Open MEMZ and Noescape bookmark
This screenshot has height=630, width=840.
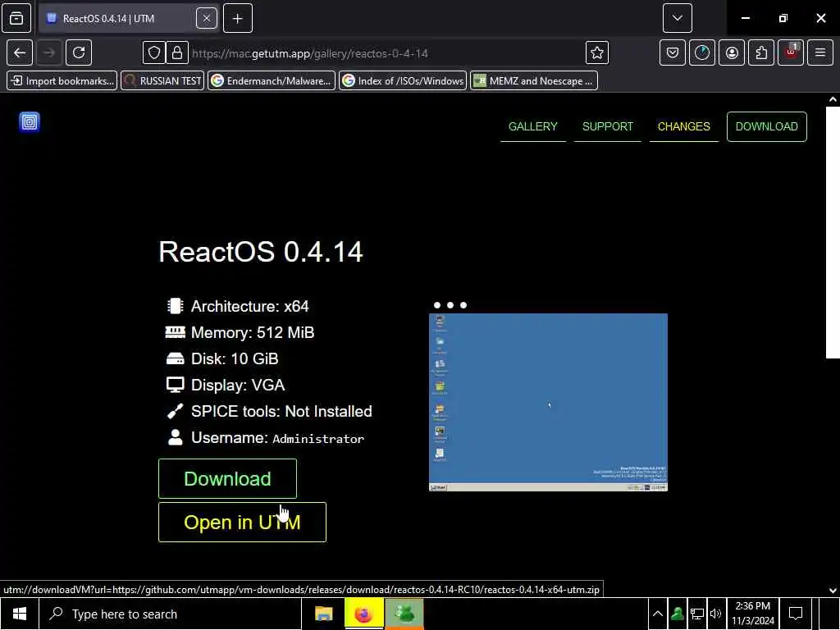[533, 81]
